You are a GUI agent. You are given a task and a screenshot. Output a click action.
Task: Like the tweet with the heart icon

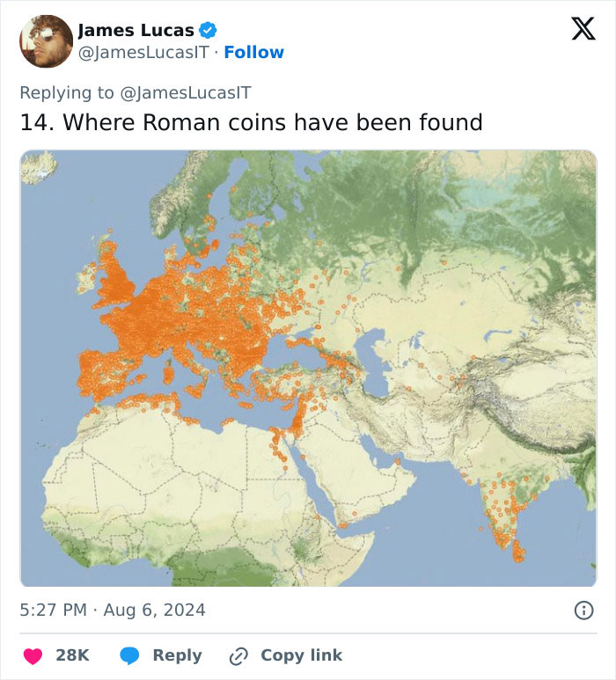coord(33,655)
